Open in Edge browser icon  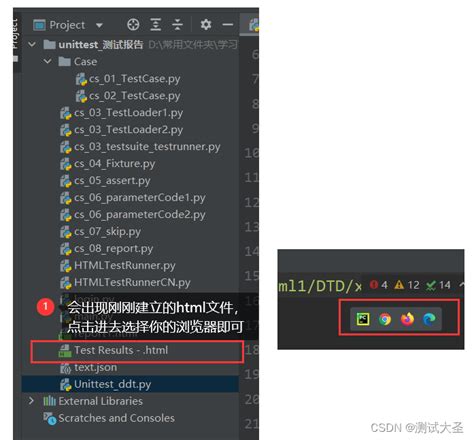[x=429, y=319]
